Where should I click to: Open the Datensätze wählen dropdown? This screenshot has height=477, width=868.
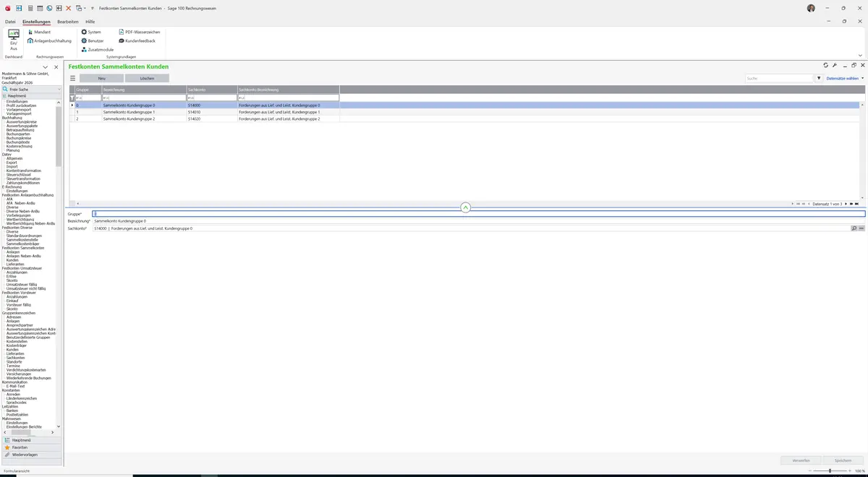click(845, 78)
